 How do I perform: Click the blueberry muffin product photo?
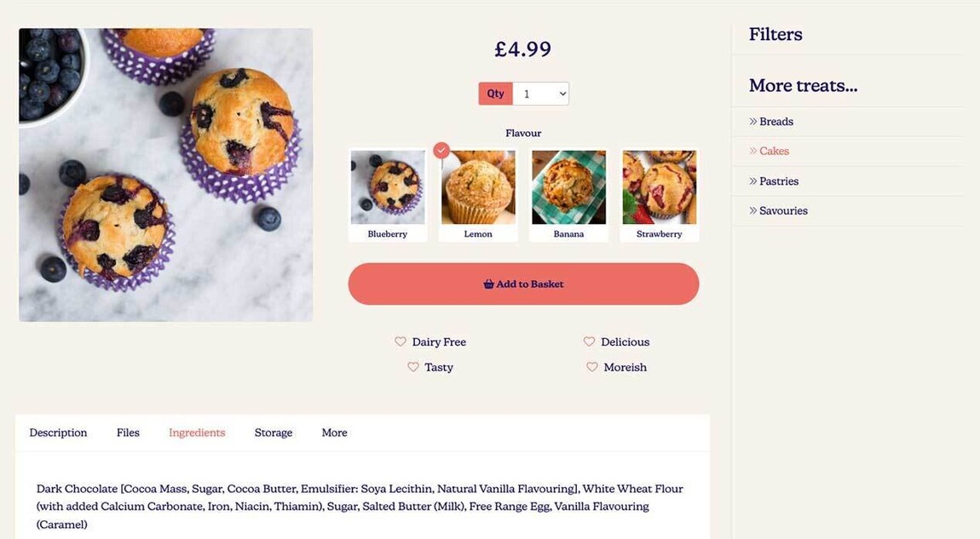pos(165,174)
